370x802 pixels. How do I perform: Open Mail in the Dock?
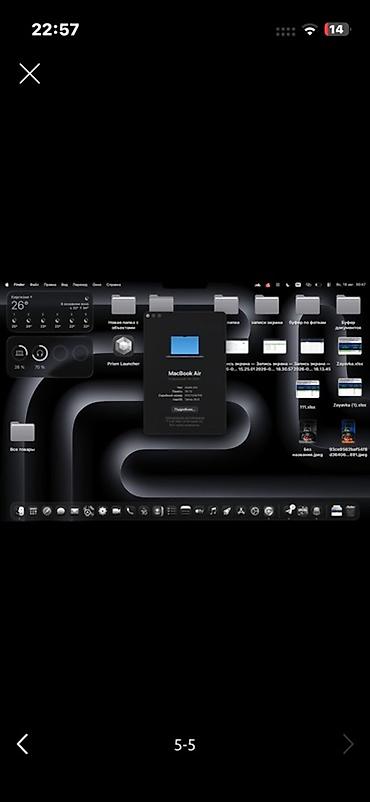75,510
